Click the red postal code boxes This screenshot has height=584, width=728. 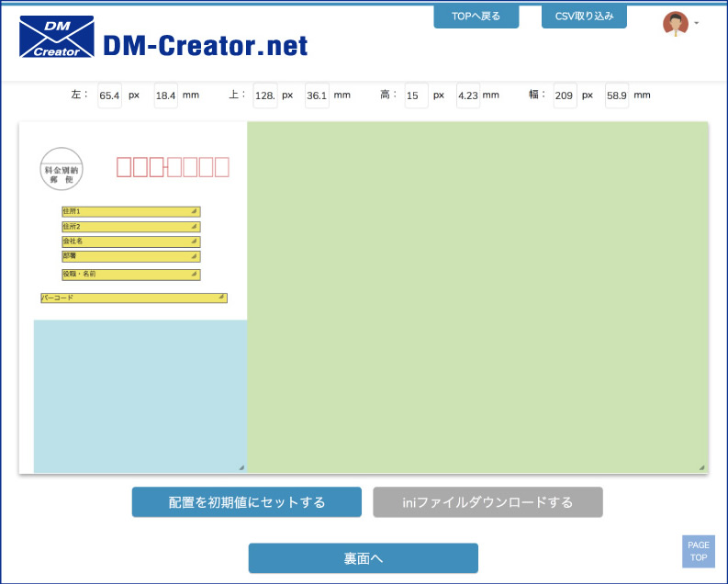pyautogui.click(x=173, y=167)
